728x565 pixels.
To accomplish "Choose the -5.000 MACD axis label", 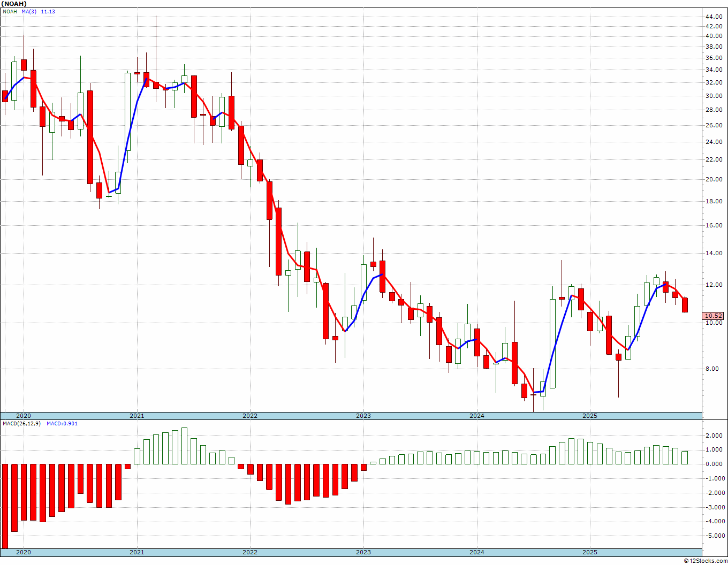I will tap(715, 536).
